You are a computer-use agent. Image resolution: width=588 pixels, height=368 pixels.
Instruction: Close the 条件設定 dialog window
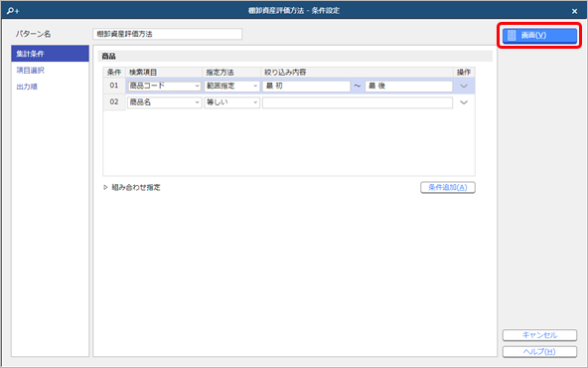(x=574, y=11)
